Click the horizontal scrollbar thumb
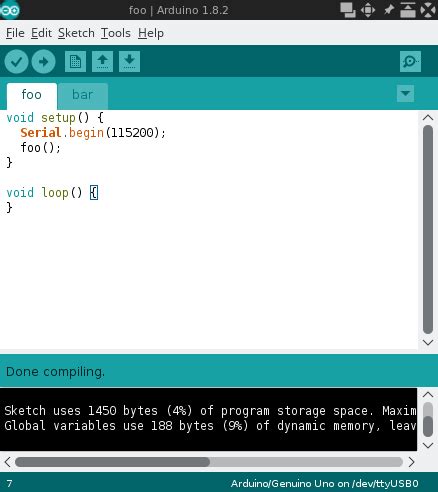This screenshot has height=492, width=438. click(x=112, y=462)
